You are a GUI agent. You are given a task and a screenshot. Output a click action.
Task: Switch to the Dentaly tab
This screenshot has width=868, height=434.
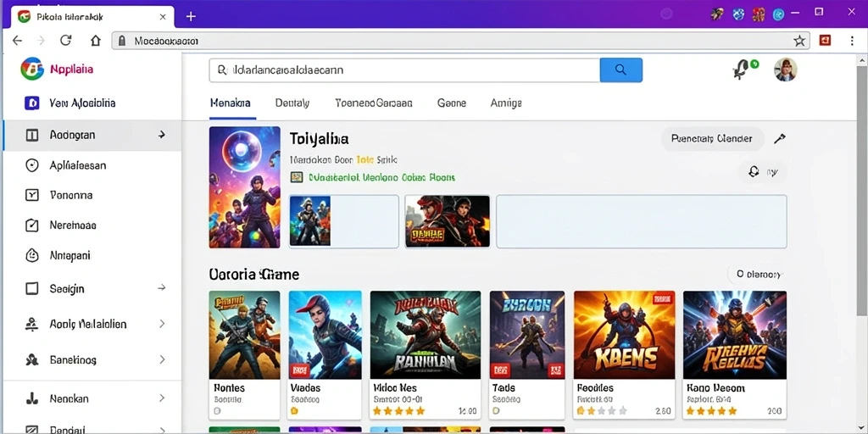pos(292,103)
